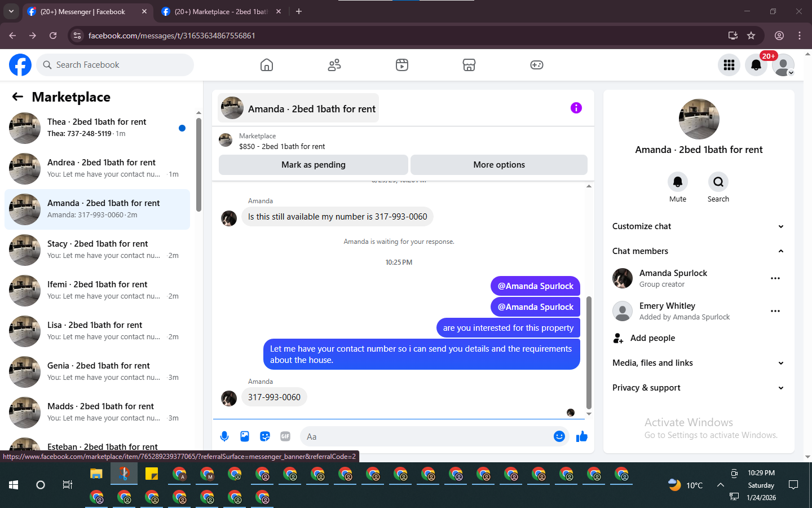Open the Friends icon in top navigation

click(x=334, y=65)
